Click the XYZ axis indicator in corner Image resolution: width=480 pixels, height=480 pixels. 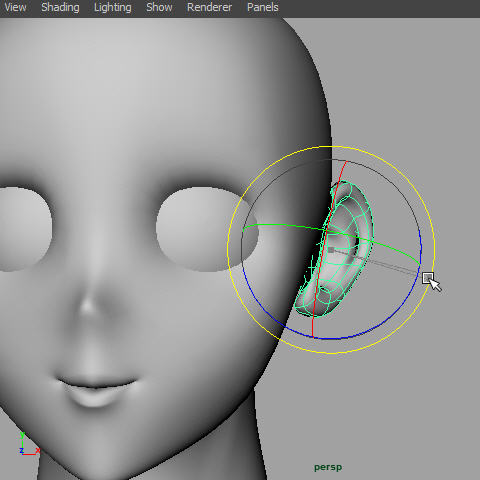[x=29, y=445]
